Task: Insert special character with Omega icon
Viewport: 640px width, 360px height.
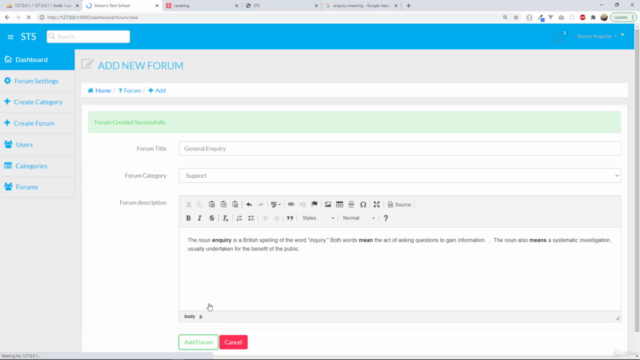Action: coord(363,204)
